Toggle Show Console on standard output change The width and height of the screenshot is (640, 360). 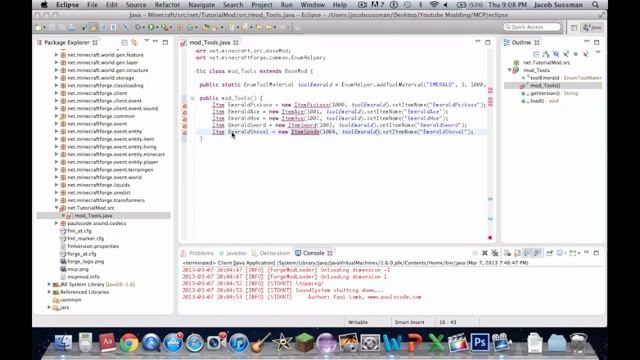[x=527, y=253]
